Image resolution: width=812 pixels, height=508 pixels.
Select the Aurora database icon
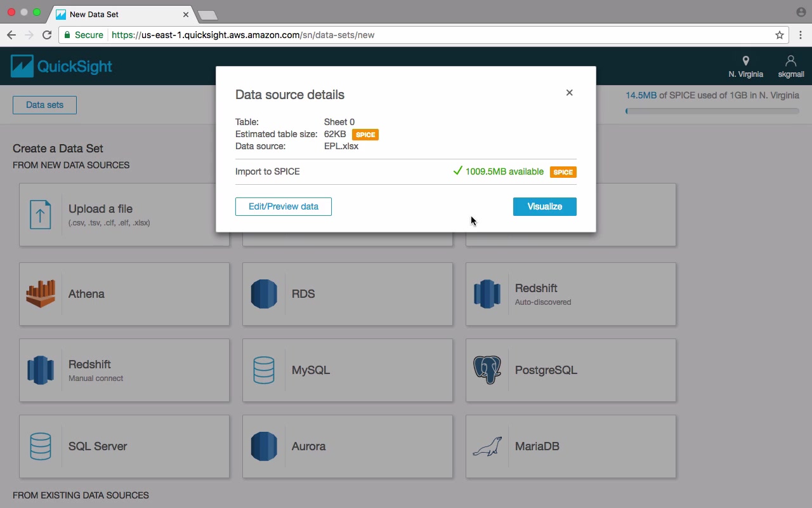(x=264, y=446)
